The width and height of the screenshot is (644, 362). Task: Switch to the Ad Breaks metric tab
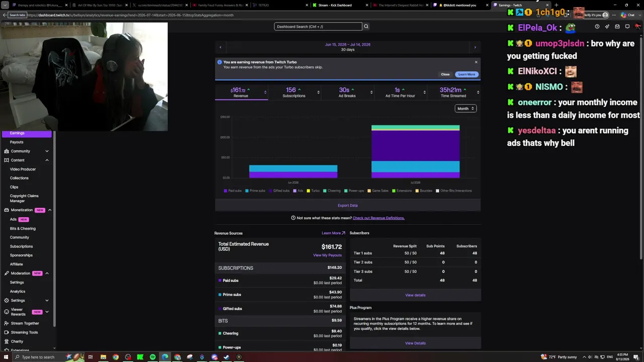click(x=347, y=93)
